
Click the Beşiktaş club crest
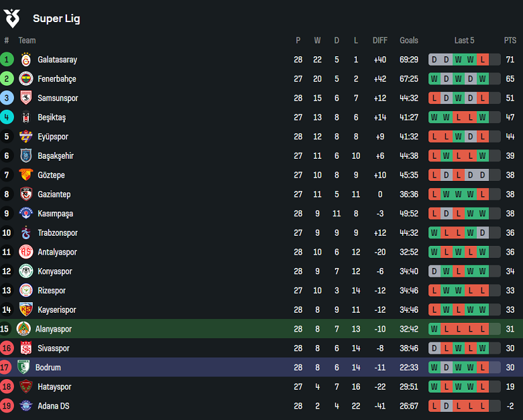26,117
